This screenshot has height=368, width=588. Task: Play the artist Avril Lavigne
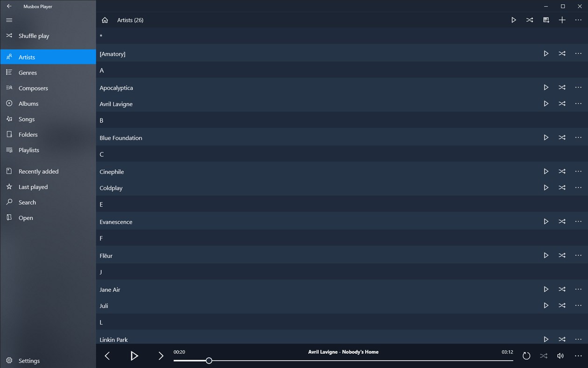tap(546, 103)
